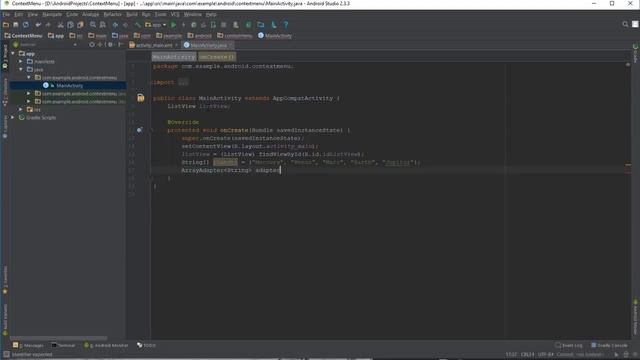Open the Project Structure toolbar icon
The height and width of the screenshot is (360, 640).
tap(261, 25)
